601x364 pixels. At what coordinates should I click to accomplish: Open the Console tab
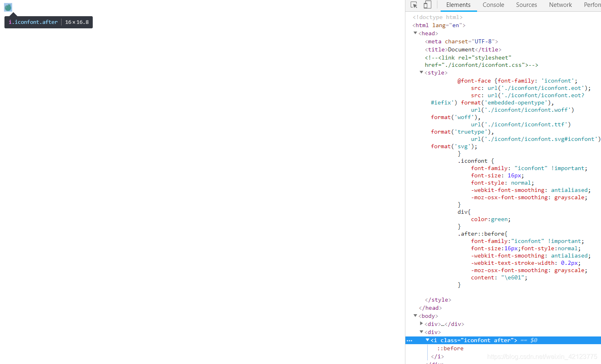(x=493, y=5)
